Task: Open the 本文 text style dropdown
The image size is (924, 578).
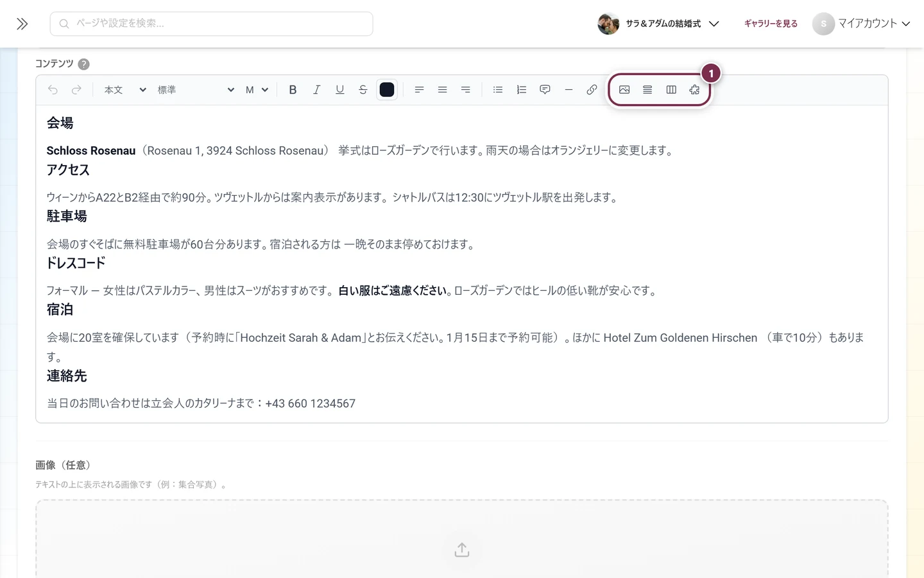Action: point(124,90)
